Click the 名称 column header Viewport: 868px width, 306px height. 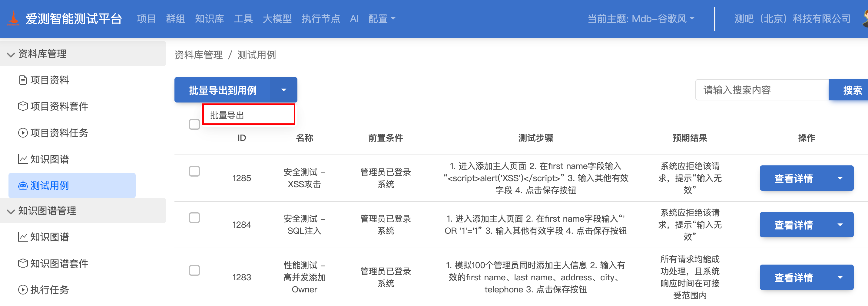[x=304, y=138]
